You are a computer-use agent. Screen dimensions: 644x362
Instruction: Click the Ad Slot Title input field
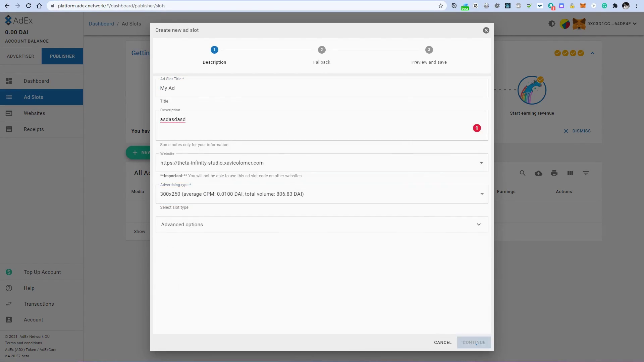(x=321, y=88)
